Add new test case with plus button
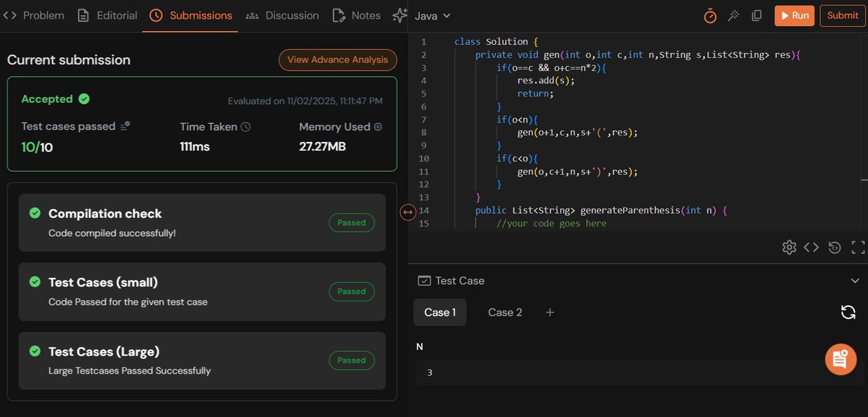The image size is (868, 417). [549, 312]
